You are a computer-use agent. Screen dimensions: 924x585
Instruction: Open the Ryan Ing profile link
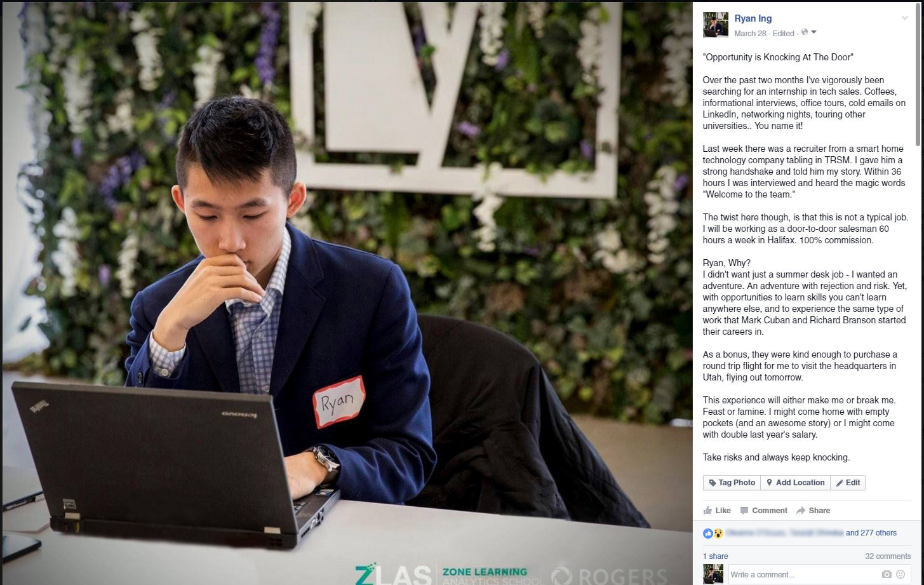[x=753, y=18]
